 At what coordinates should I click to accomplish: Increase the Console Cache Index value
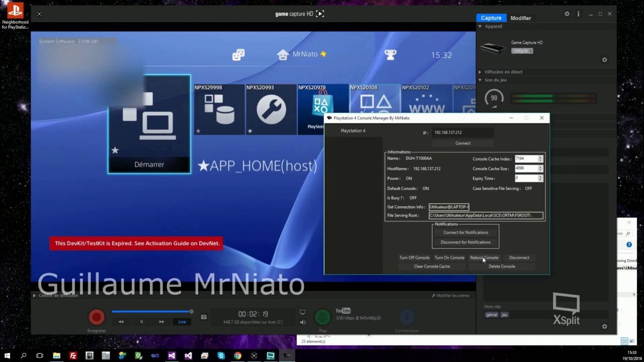pos(540,157)
